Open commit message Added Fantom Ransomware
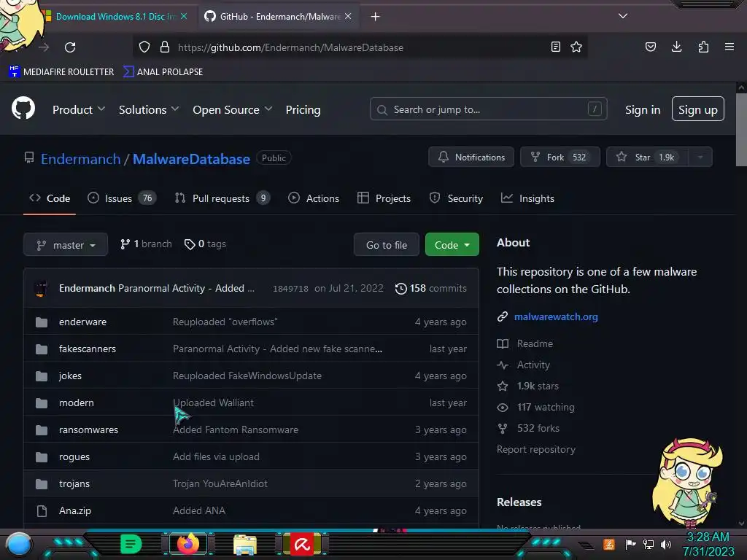Screen dimensions: 747x560 [236, 429]
